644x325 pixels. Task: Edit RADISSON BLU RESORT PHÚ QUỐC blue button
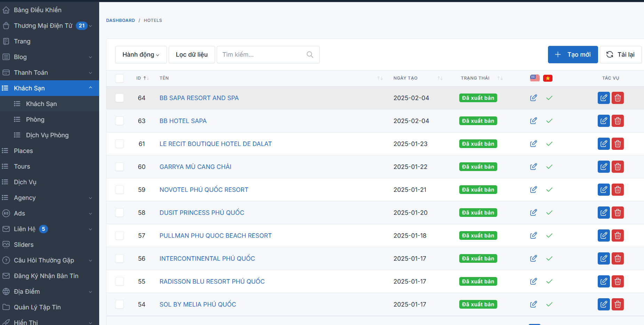click(604, 282)
